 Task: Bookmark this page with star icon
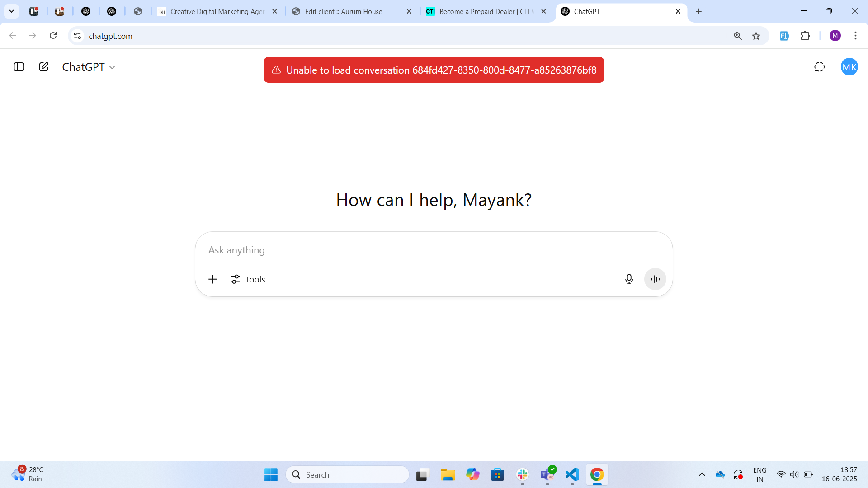point(756,36)
